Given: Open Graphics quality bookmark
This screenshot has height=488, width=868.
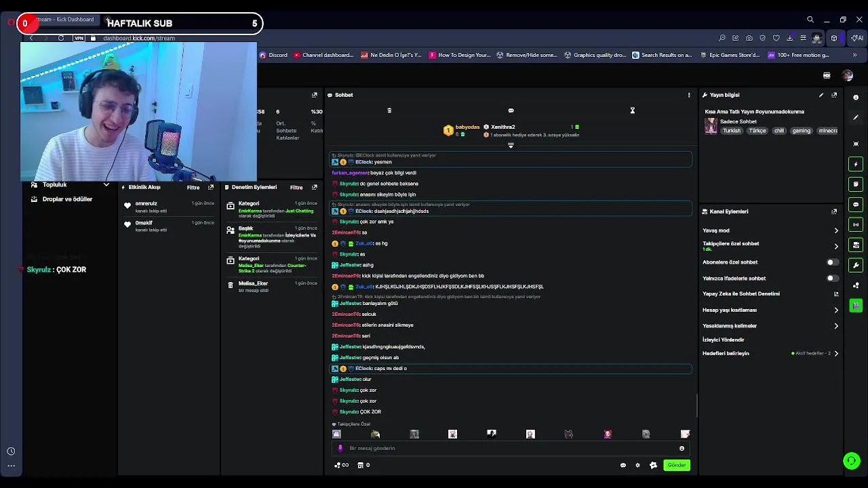Looking at the screenshot, I should pyautogui.click(x=597, y=55).
